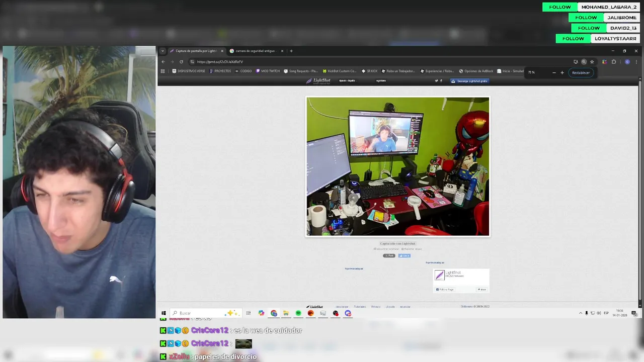The height and width of the screenshot is (362, 644).
Task: Open the Windows Start menu
Action: click(164, 313)
